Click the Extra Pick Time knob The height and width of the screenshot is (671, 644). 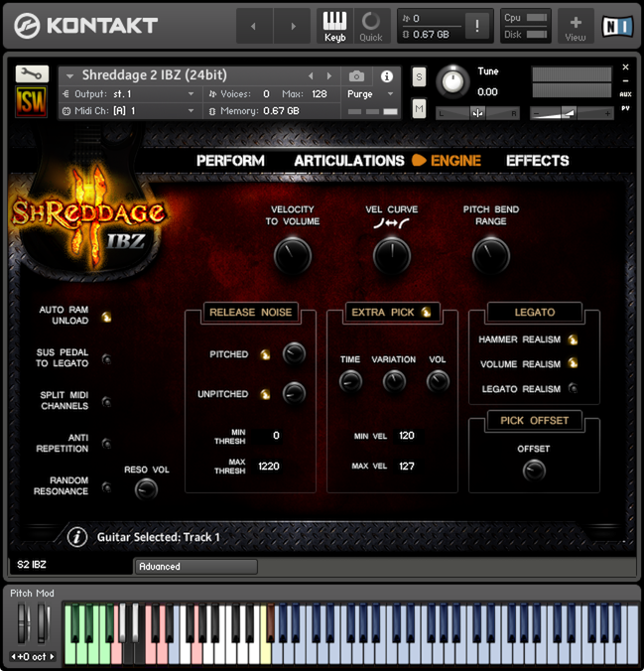click(x=350, y=382)
